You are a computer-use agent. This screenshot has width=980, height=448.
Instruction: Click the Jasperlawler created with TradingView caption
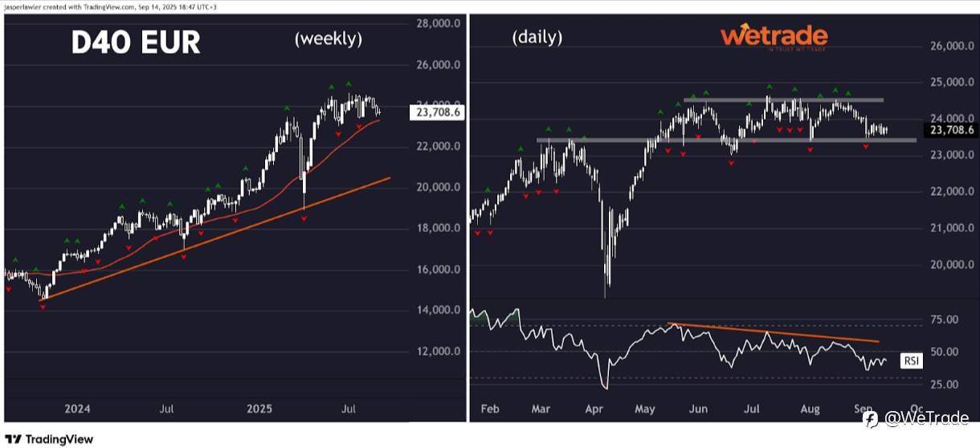click(x=108, y=6)
